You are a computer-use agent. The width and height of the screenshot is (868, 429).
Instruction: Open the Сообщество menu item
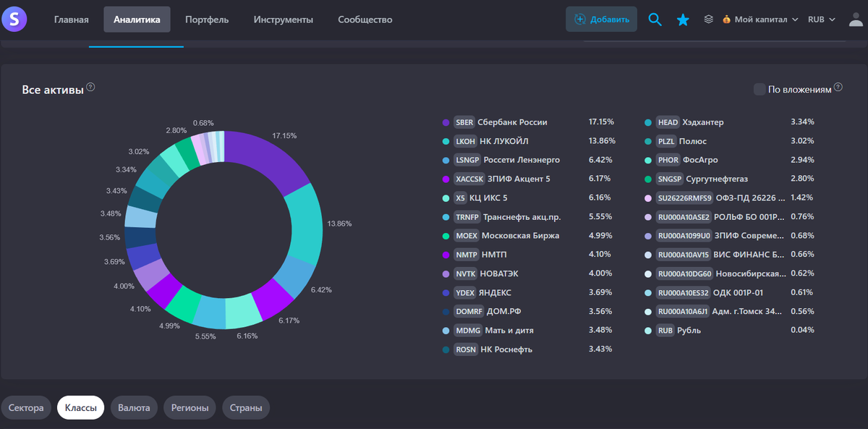pos(365,20)
